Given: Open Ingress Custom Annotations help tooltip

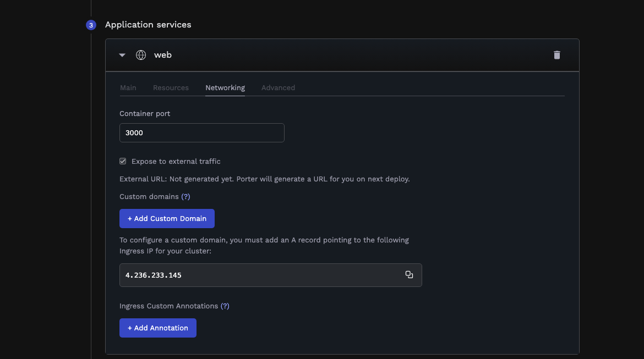Looking at the screenshot, I should tap(225, 306).
